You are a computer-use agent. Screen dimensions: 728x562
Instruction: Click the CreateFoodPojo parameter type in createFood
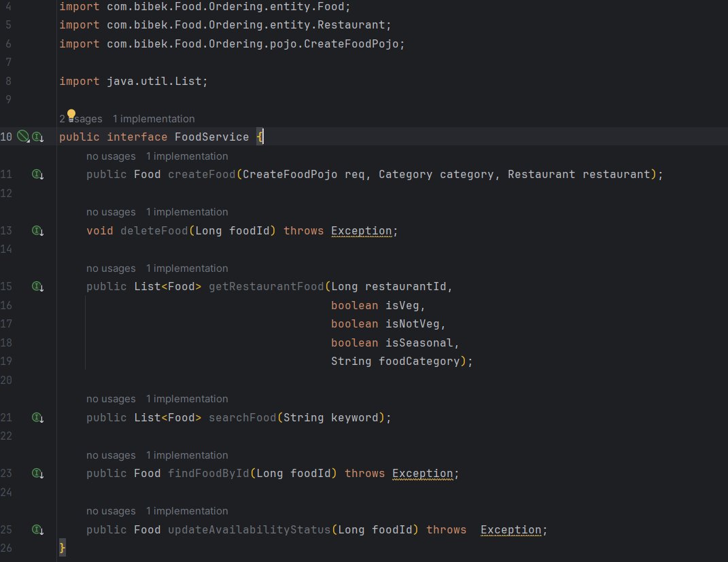[290, 175]
